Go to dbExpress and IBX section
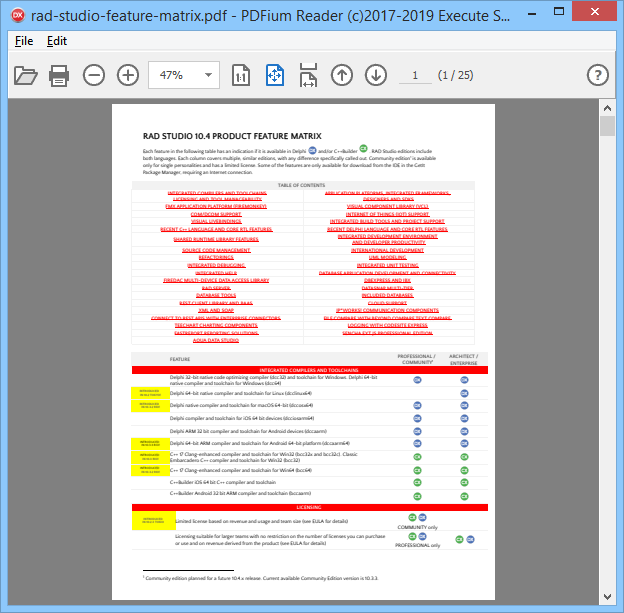Image resolution: width=624 pixels, height=613 pixels. coord(387,280)
